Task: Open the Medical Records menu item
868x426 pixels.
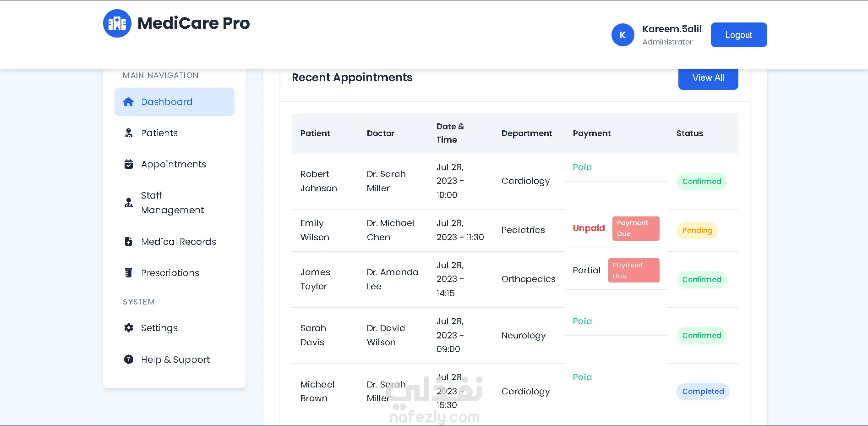Action: click(x=178, y=242)
